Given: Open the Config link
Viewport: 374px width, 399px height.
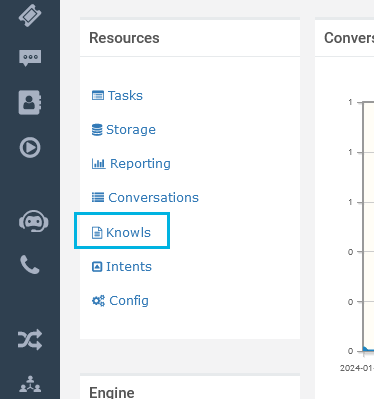Looking at the screenshot, I should tap(129, 301).
